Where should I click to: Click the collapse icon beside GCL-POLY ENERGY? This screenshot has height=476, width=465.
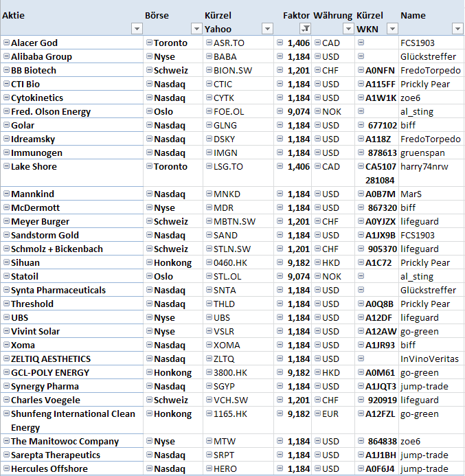[x=6, y=372]
